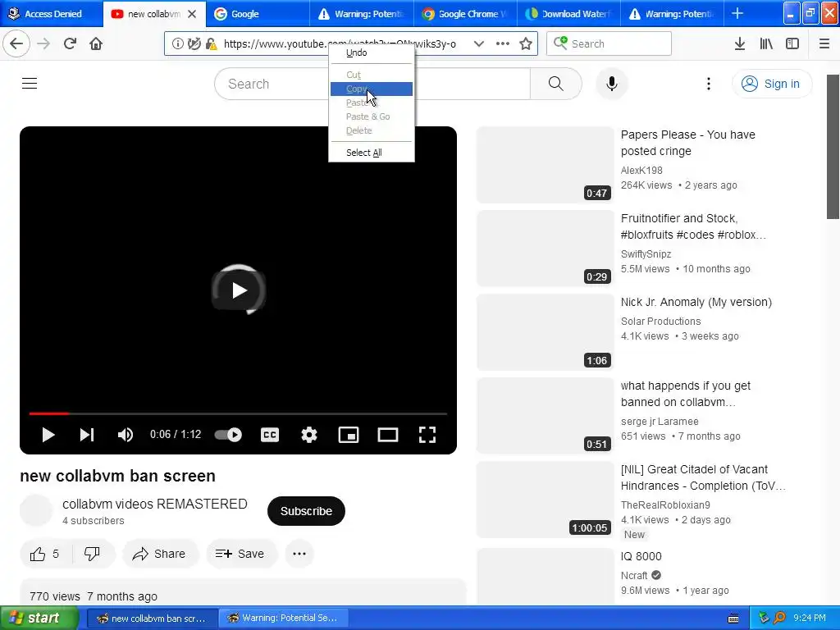Click the browser Search box
The height and width of the screenshot is (630, 840).
(x=609, y=43)
